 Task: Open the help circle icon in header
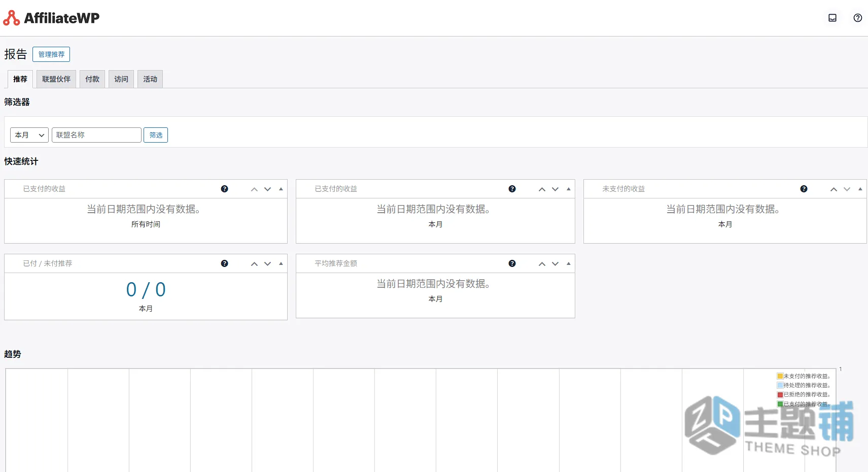click(x=858, y=18)
